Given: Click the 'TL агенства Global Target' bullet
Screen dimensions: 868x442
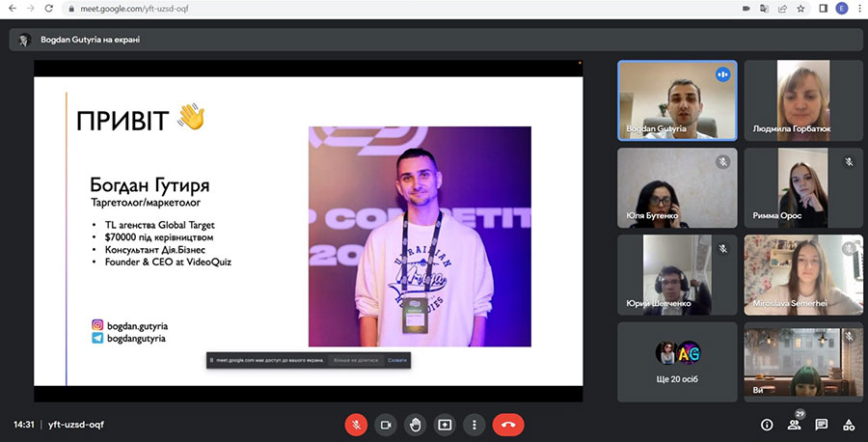Looking at the screenshot, I should (x=159, y=225).
